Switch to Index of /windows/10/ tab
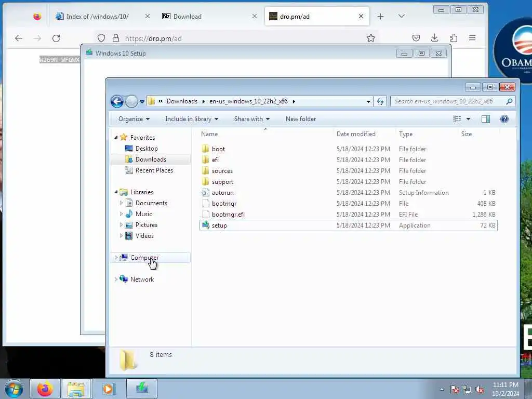 coord(97,16)
